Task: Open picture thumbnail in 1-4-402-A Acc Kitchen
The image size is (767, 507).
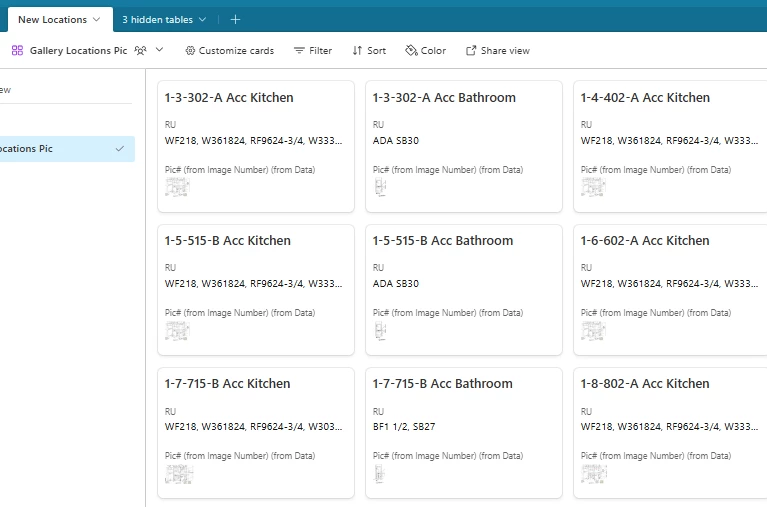Action: (593, 187)
